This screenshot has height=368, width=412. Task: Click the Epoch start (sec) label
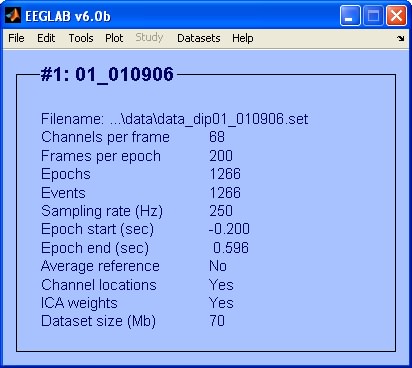(97, 229)
